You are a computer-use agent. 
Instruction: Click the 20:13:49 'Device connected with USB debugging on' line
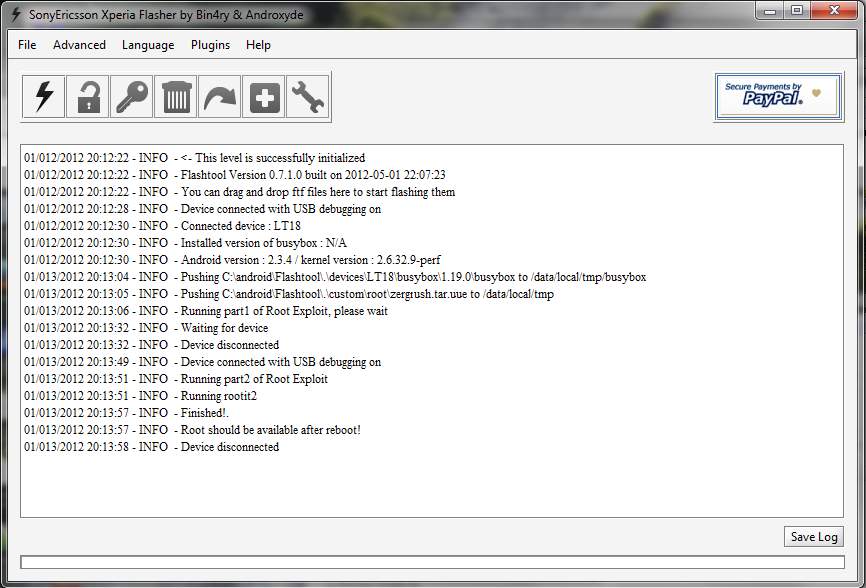point(202,362)
